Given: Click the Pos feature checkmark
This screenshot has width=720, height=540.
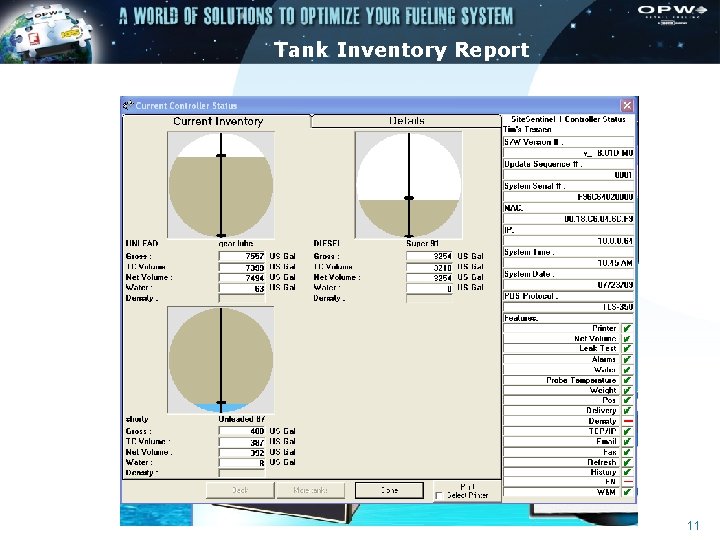Looking at the screenshot, I should [627, 400].
